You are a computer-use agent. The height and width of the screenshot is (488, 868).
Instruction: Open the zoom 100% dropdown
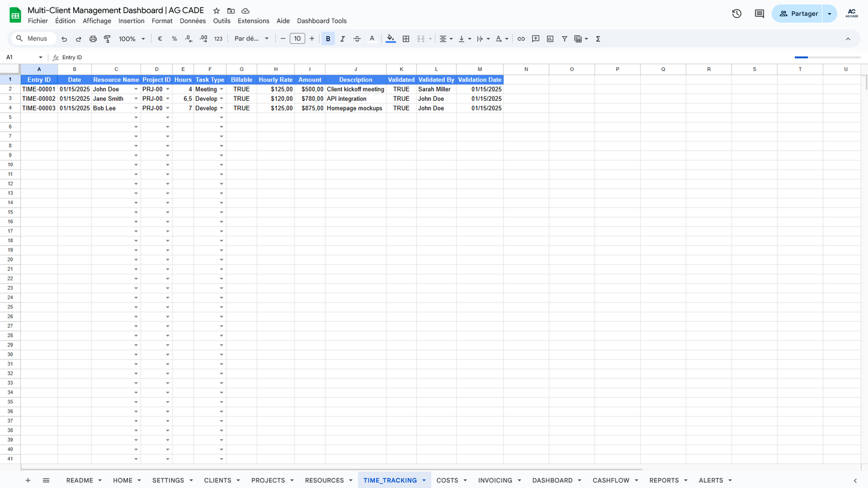132,39
